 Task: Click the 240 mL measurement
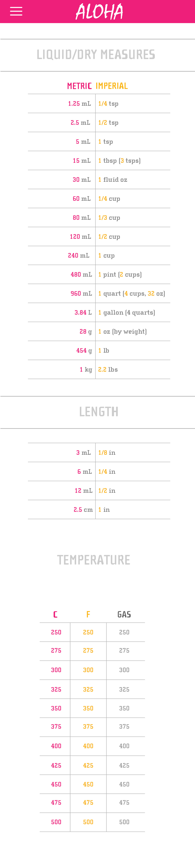79,255
